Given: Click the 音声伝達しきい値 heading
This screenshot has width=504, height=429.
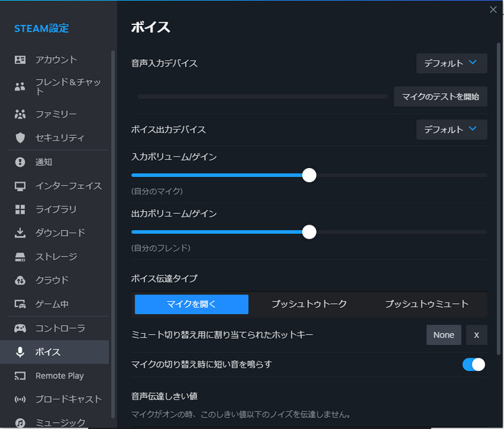Looking at the screenshot, I should 164,396.
